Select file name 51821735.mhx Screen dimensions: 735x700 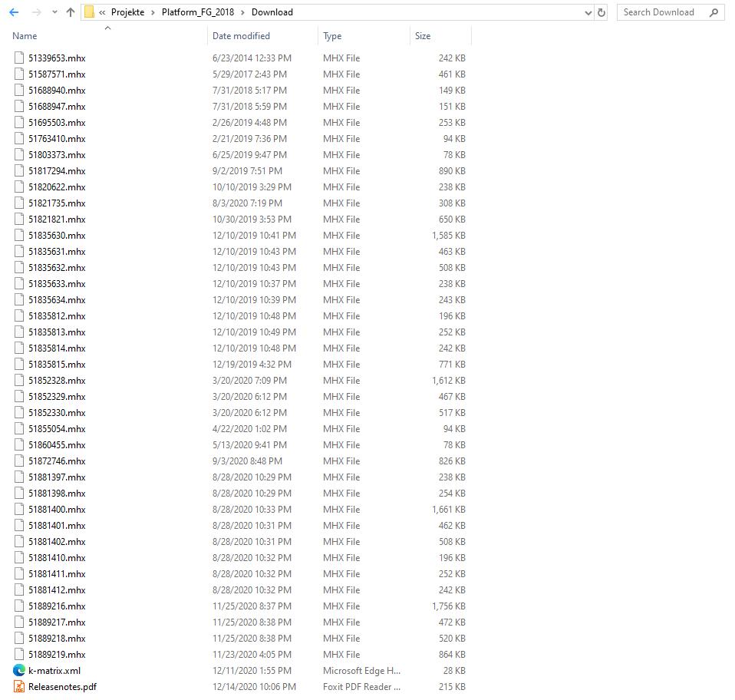tap(57, 203)
